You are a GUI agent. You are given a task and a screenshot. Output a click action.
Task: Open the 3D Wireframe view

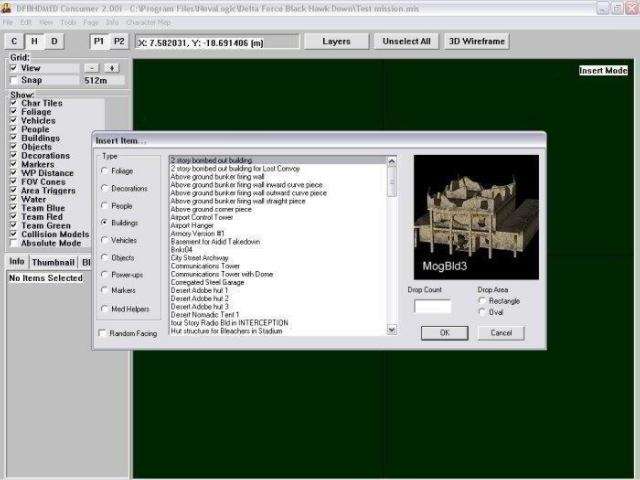476,42
